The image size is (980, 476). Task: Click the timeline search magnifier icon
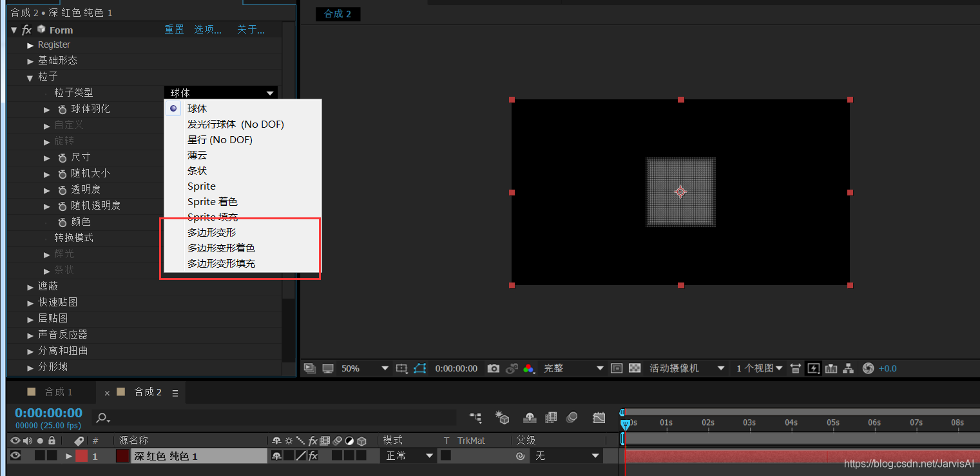pos(102,418)
